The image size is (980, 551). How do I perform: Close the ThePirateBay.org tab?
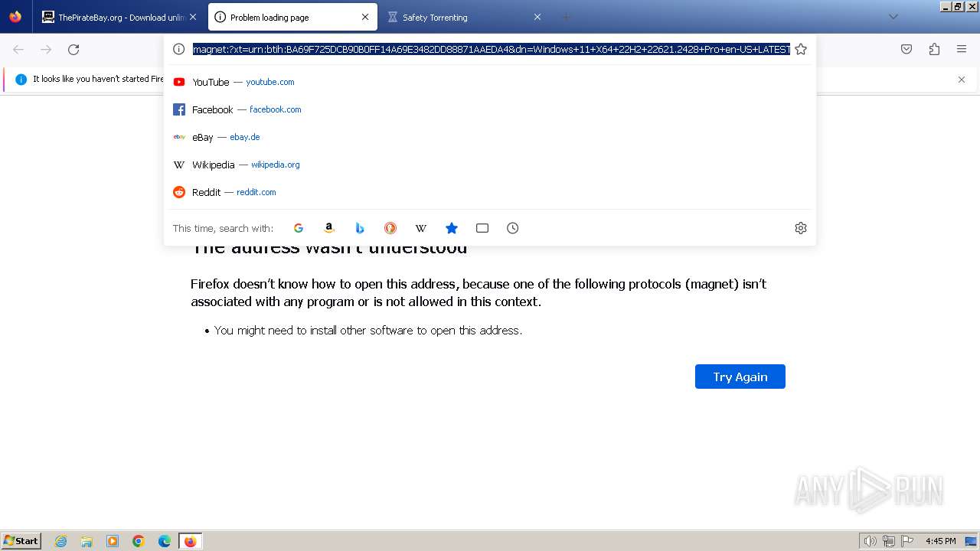coord(193,17)
